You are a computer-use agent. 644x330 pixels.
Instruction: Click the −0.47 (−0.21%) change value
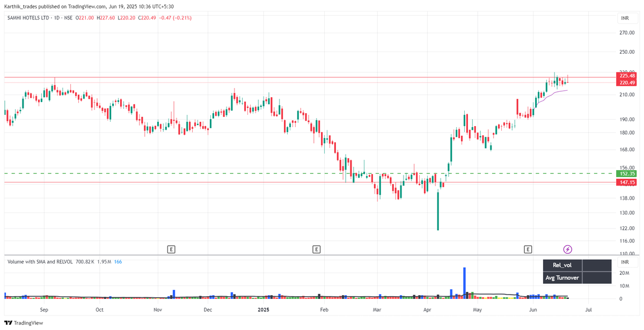pyautogui.click(x=175, y=18)
